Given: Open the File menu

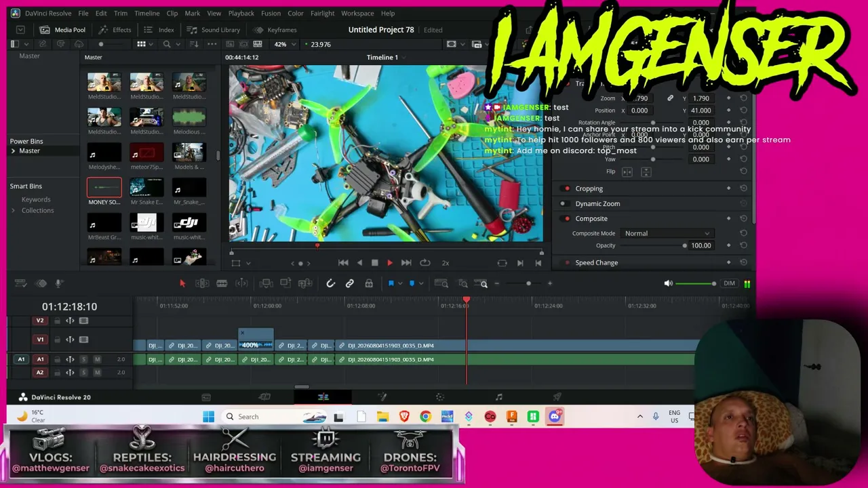Looking at the screenshot, I should tap(83, 13).
